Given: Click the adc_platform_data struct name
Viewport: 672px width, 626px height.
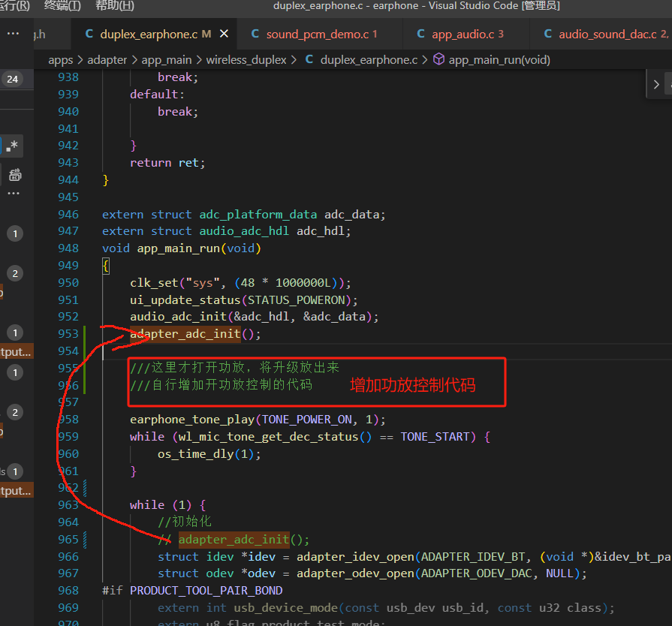Looking at the screenshot, I should click(x=258, y=215).
